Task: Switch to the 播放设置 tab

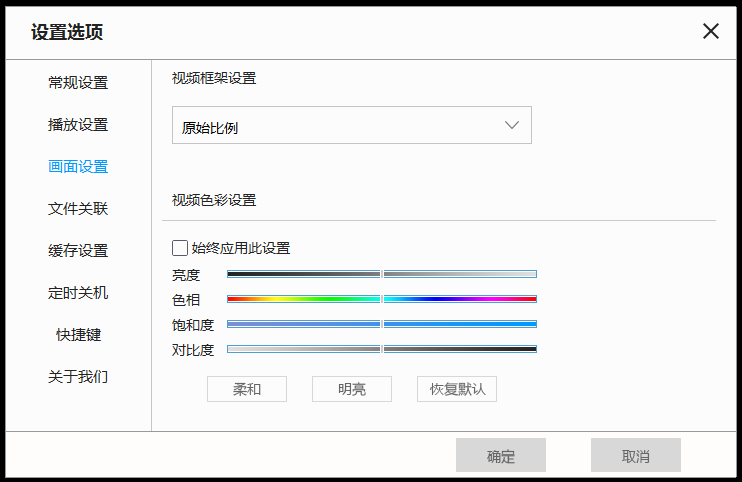Action: pyautogui.click(x=78, y=125)
